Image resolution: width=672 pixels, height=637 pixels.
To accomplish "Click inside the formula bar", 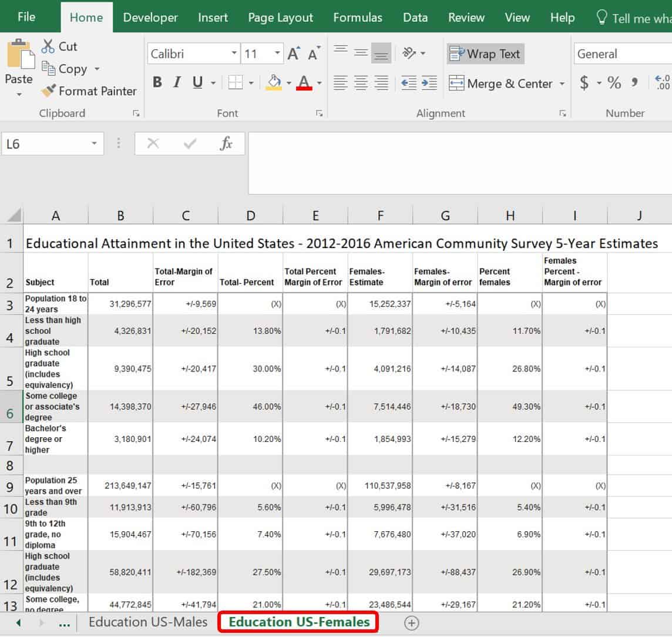I will [x=460, y=163].
